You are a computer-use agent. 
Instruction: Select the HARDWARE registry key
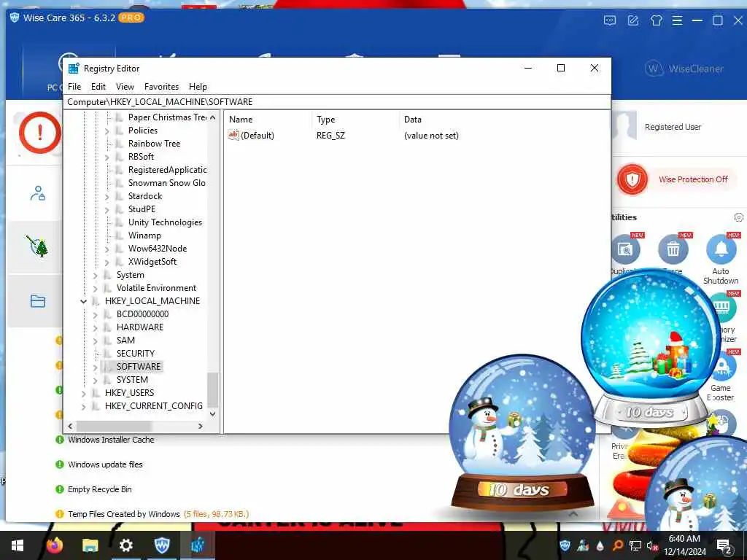coord(139,327)
